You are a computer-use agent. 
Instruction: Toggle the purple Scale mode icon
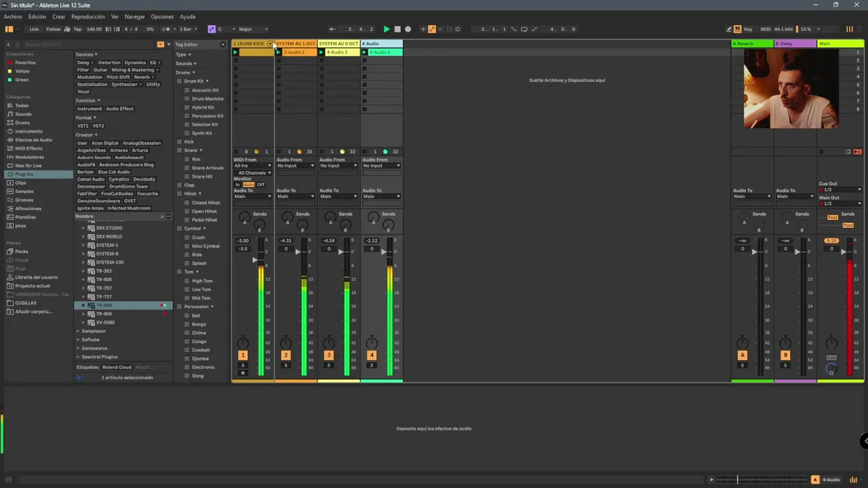tap(212, 29)
